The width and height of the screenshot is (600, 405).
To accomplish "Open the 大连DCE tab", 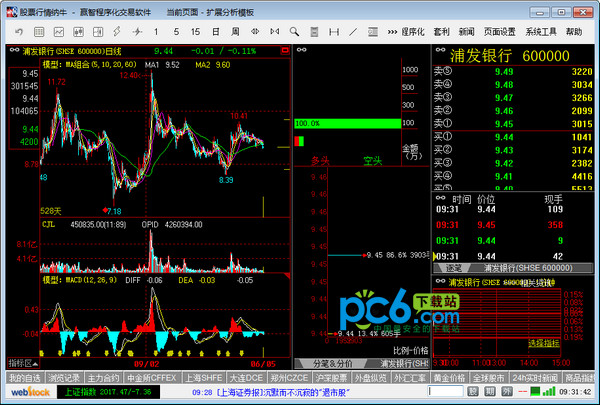I will [246, 378].
